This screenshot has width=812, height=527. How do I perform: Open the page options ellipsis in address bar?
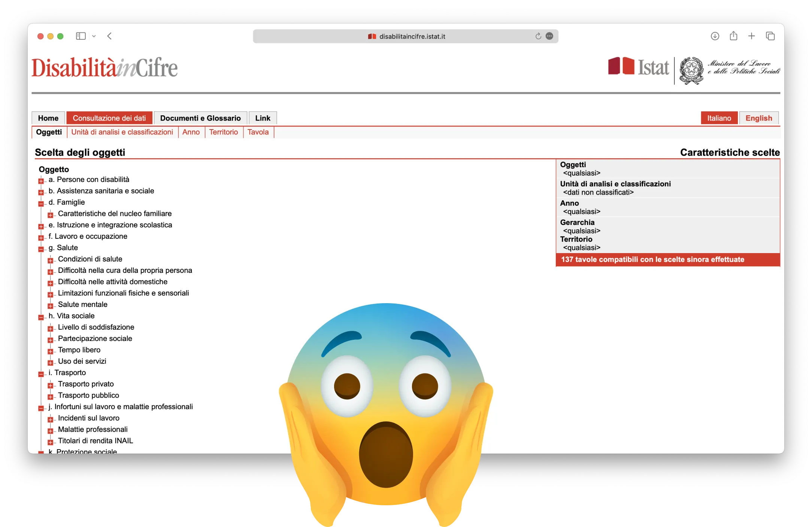pyautogui.click(x=549, y=36)
